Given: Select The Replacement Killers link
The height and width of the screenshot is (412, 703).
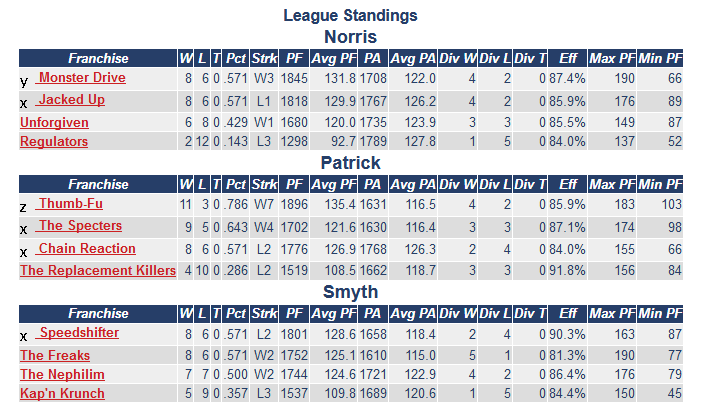Looking at the screenshot, I should pyautogui.click(x=98, y=270).
